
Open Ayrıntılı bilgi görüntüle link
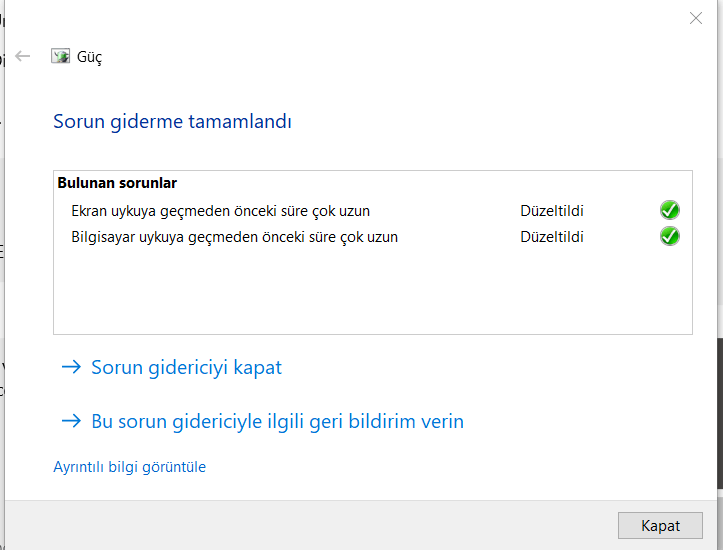(130, 467)
